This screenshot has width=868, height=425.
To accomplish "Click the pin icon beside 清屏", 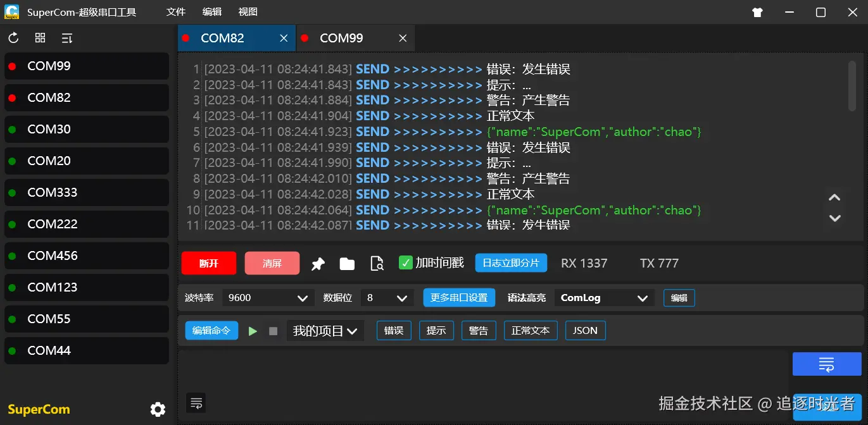I will [x=318, y=264].
